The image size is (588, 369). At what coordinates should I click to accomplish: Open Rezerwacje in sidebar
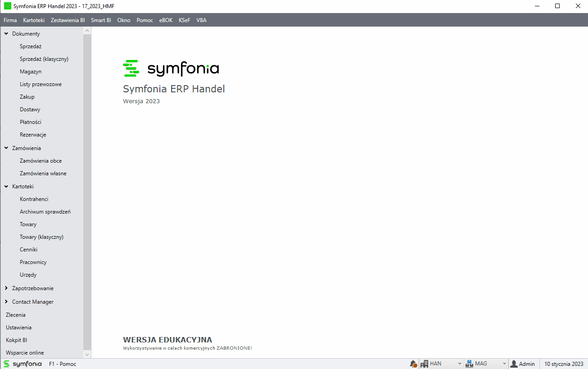(x=33, y=135)
